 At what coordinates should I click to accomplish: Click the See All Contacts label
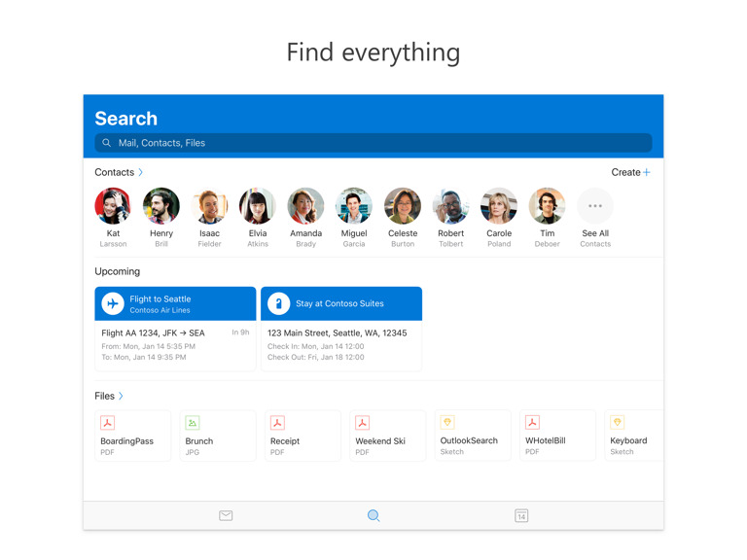595,238
